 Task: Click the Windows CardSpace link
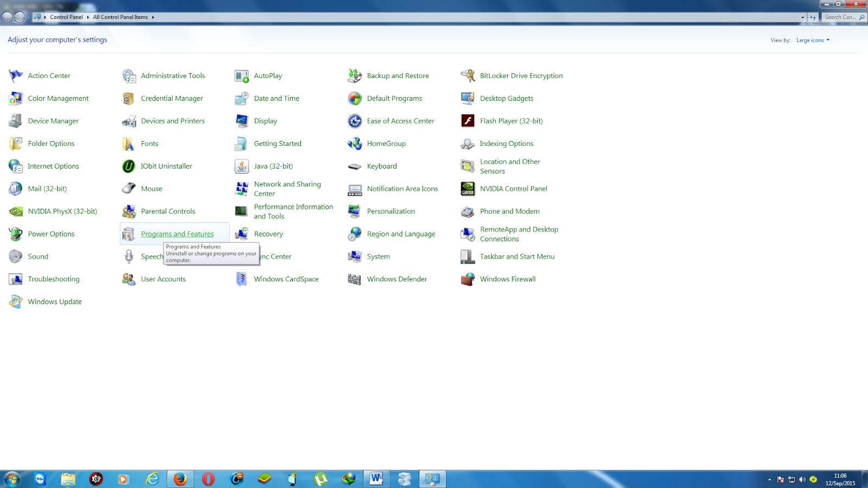[x=286, y=279]
